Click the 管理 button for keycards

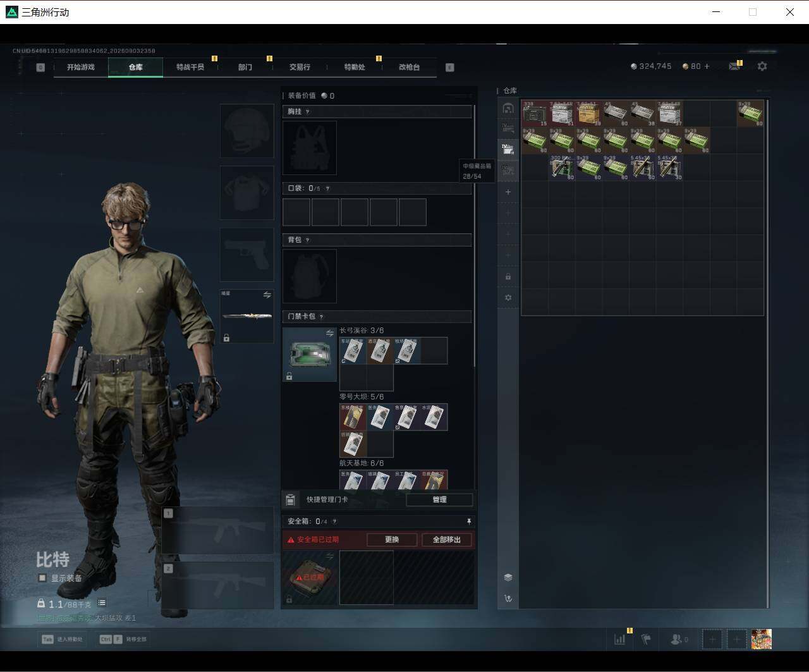439,499
